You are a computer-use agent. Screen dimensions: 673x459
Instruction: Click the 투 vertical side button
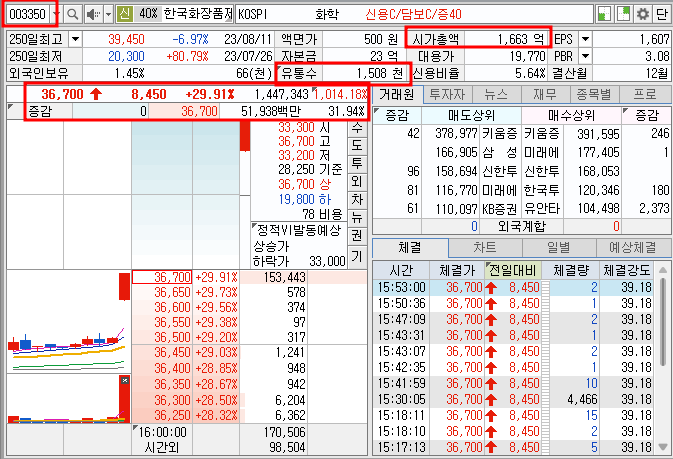[357, 163]
